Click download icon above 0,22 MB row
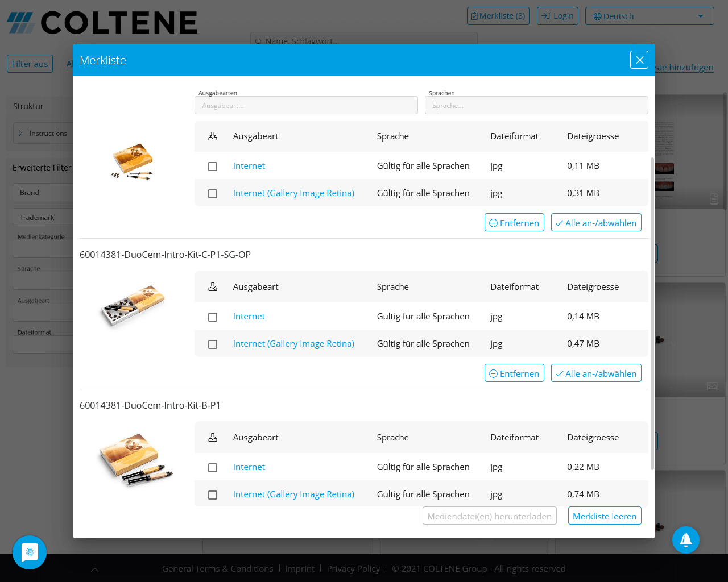728x582 pixels. [213, 438]
